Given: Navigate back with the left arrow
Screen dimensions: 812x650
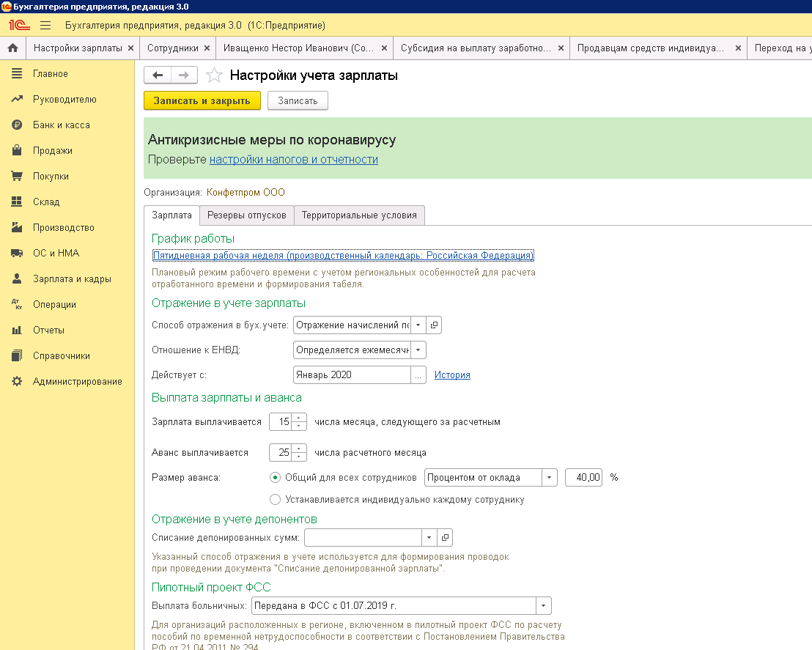Looking at the screenshot, I should (158, 75).
